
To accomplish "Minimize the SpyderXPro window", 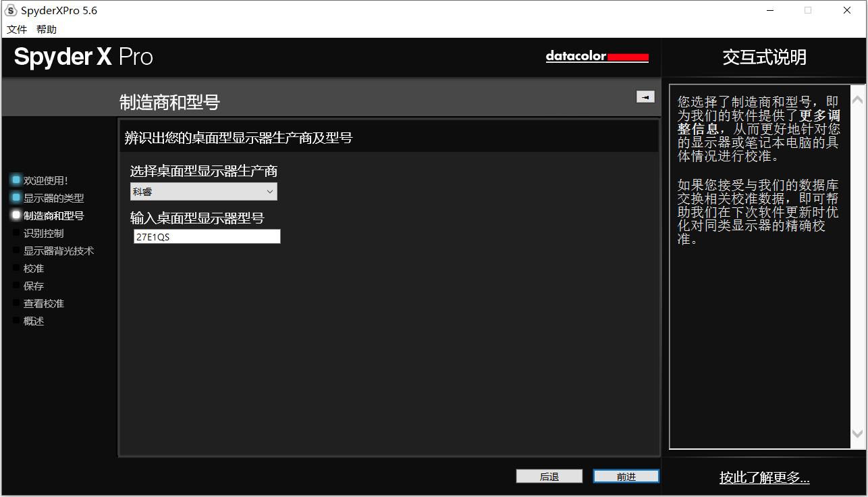I will click(x=769, y=10).
